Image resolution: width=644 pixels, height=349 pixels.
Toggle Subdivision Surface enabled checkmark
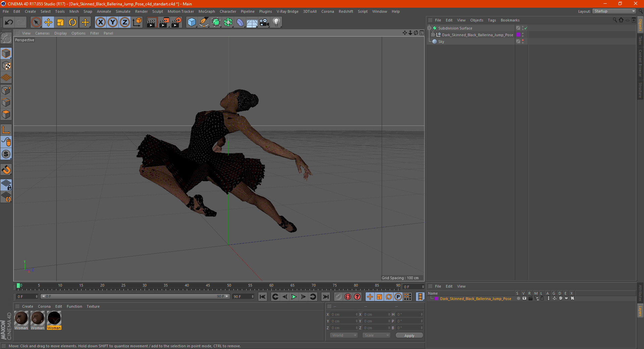click(526, 28)
